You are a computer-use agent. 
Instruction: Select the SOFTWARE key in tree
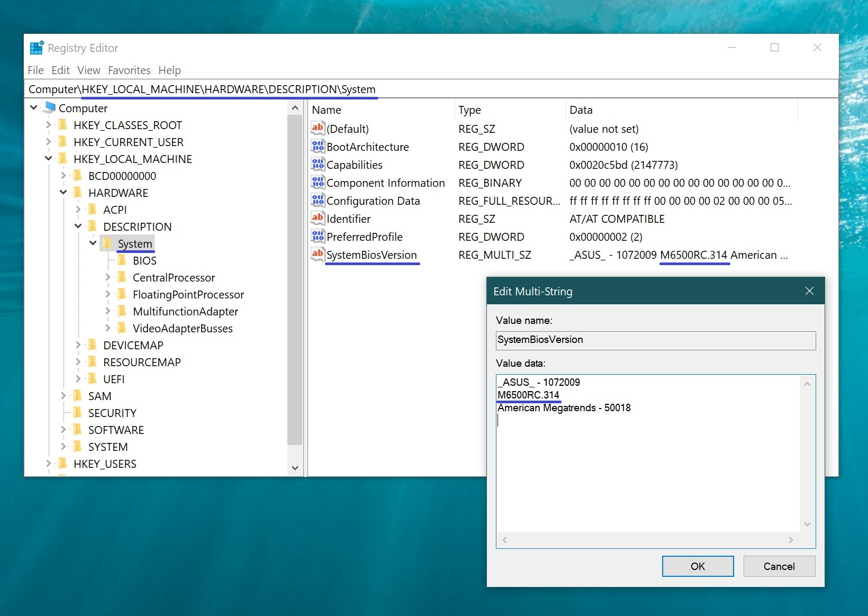(116, 430)
